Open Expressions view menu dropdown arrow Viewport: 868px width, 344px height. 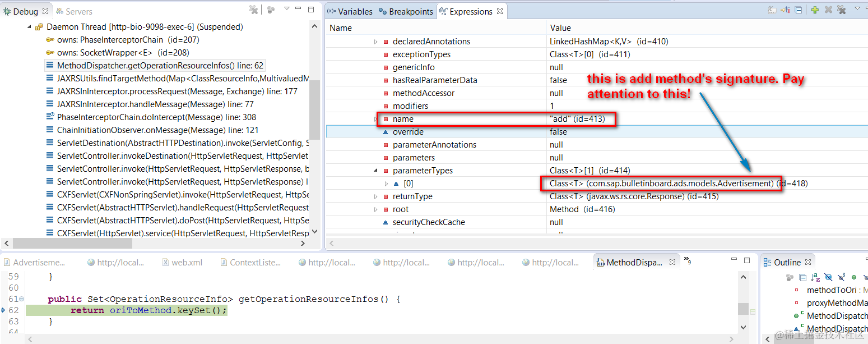click(857, 8)
